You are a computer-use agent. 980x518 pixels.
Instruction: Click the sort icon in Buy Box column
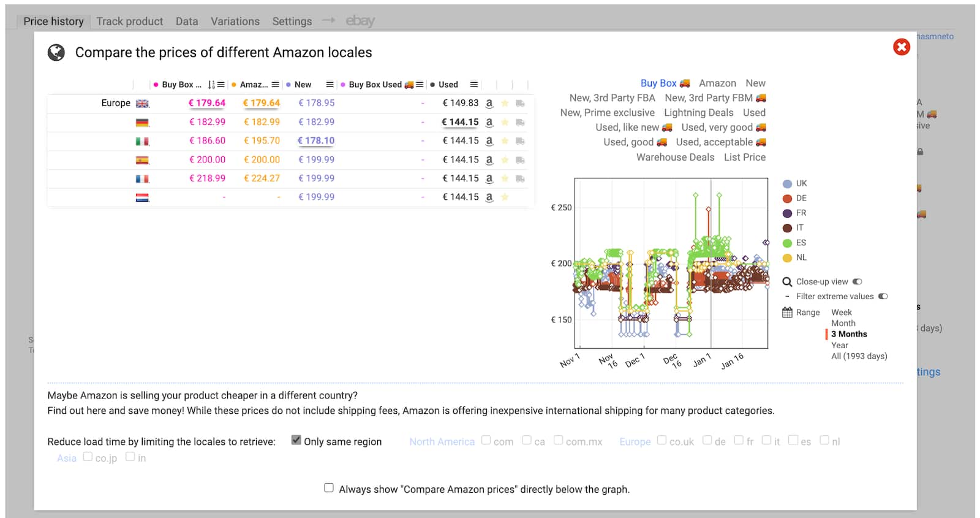tap(211, 85)
